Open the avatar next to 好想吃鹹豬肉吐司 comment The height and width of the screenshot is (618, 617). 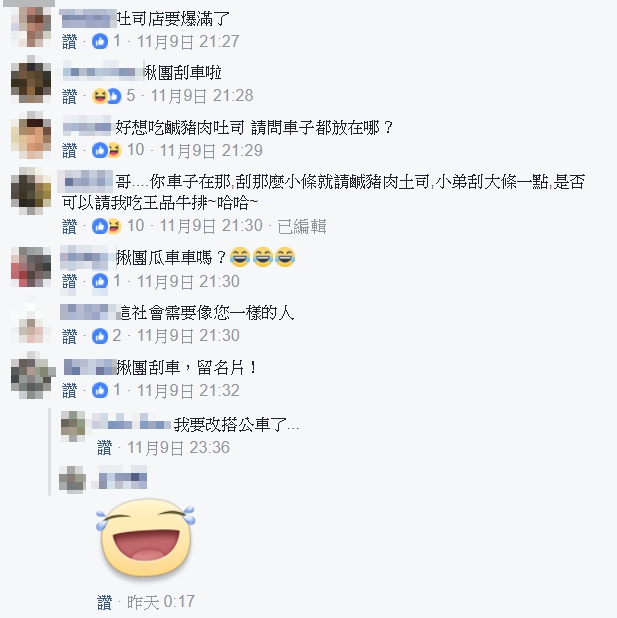(x=31, y=136)
